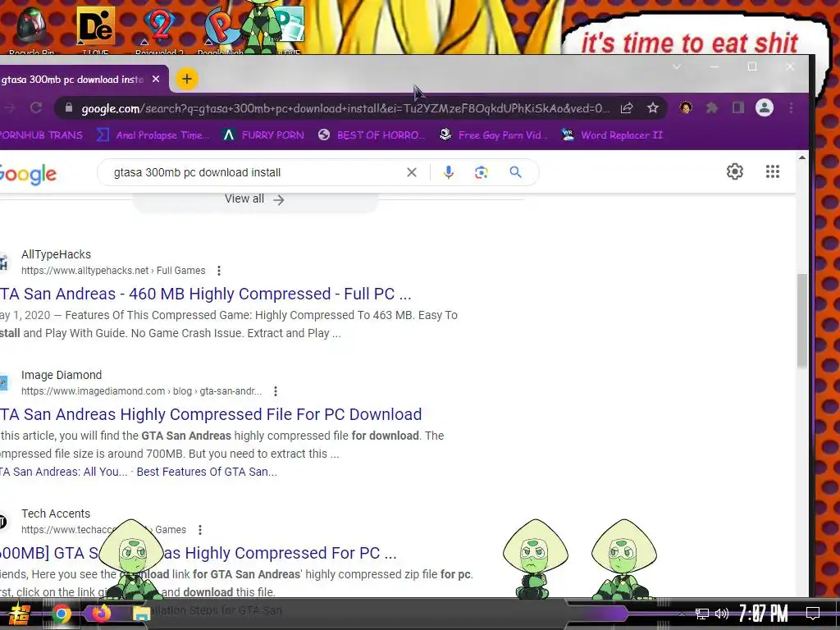This screenshot has width=840, height=630.
Task: Switch to Chrome from the taskbar
Action: pos(61,614)
